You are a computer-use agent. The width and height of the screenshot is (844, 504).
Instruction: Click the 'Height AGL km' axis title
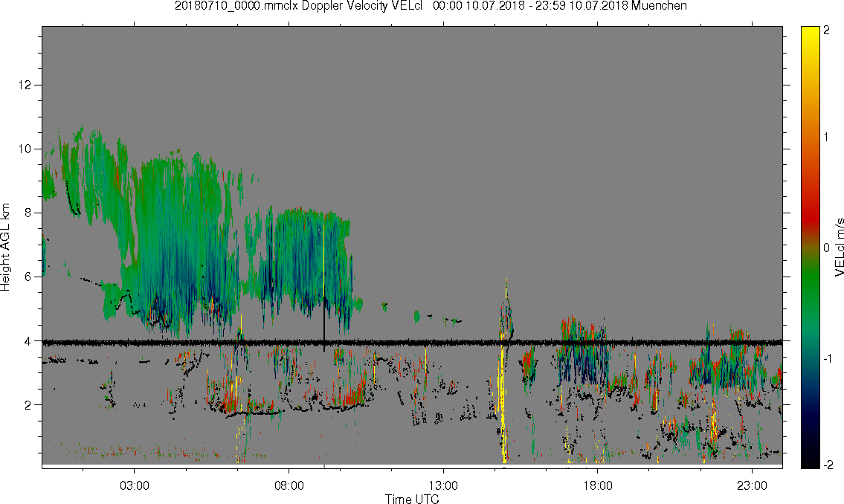5,248
